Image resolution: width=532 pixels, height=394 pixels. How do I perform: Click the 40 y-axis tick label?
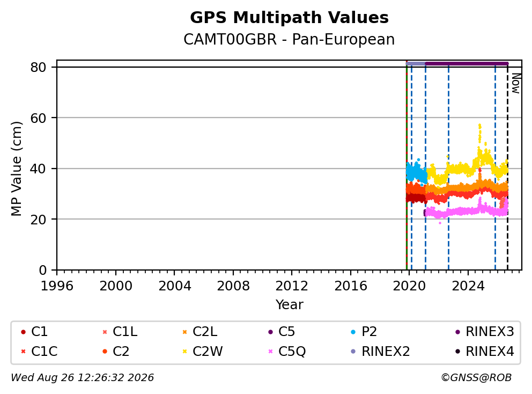[38, 169]
